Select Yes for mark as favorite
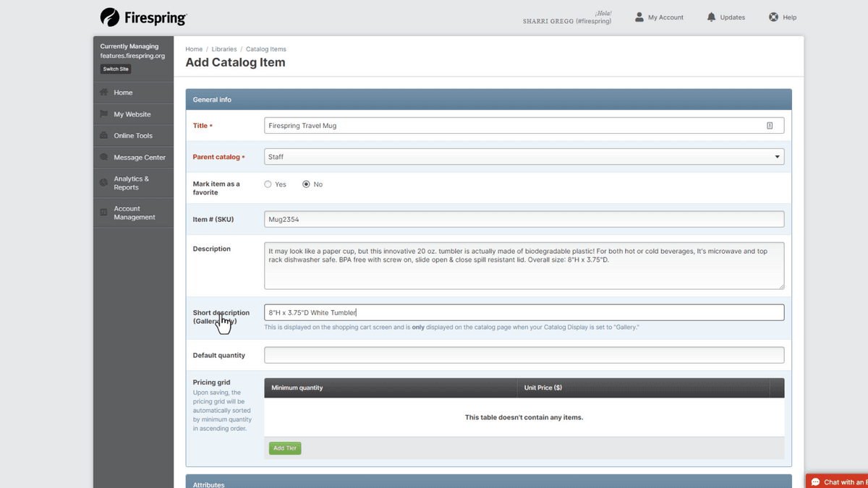This screenshot has width=868, height=488. 268,184
